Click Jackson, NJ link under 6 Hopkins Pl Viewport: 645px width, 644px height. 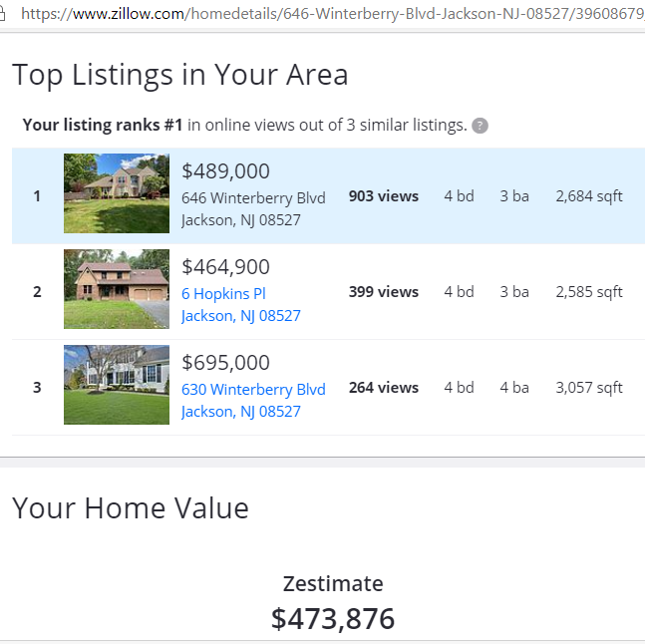(240, 315)
